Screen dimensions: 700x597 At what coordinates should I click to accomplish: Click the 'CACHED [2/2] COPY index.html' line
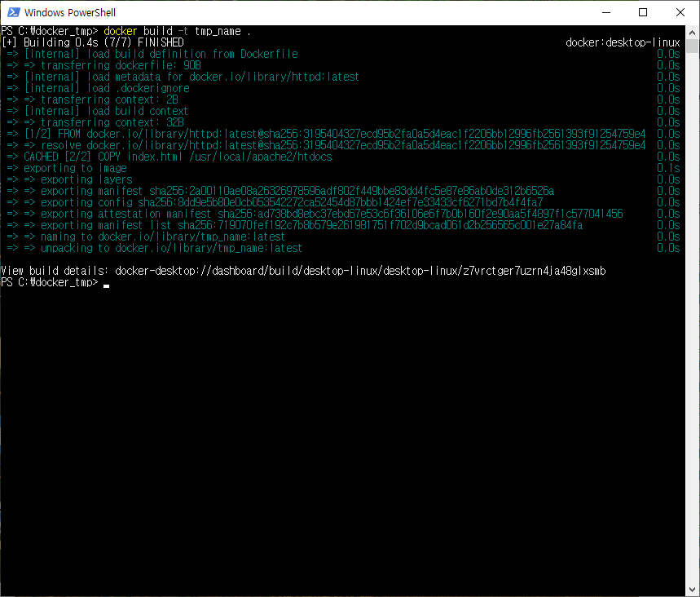point(169,157)
